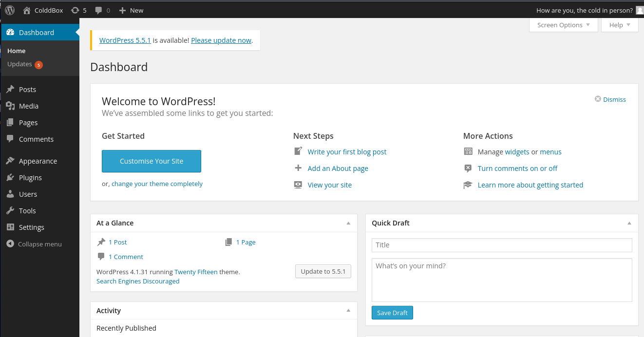Open the Plugins menu label

click(x=30, y=178)
